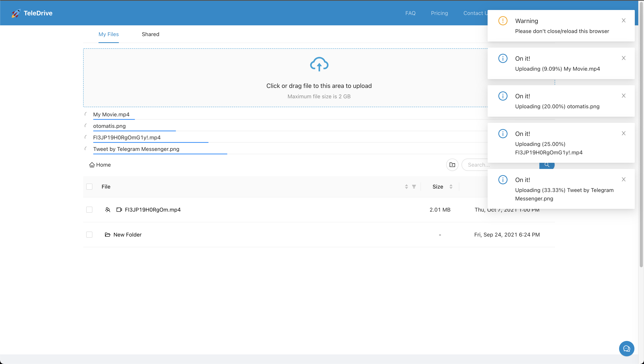Dismiss the Warning notification
Screen dimensions: 644x364
[623, 21]
